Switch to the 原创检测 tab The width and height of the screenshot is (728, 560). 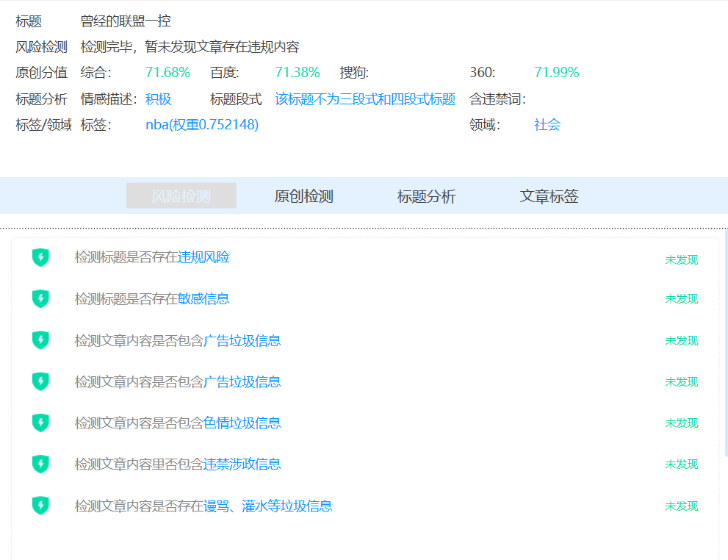pos(303,196)
